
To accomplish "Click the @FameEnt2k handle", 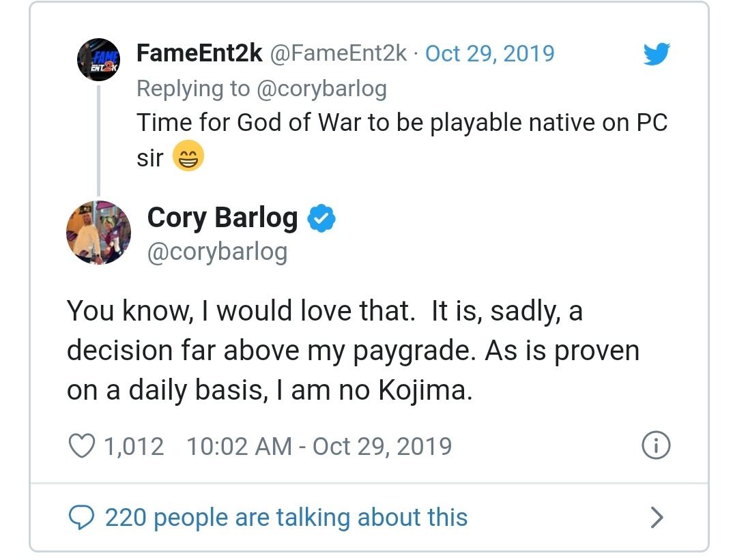I will (x=339, y=53).
